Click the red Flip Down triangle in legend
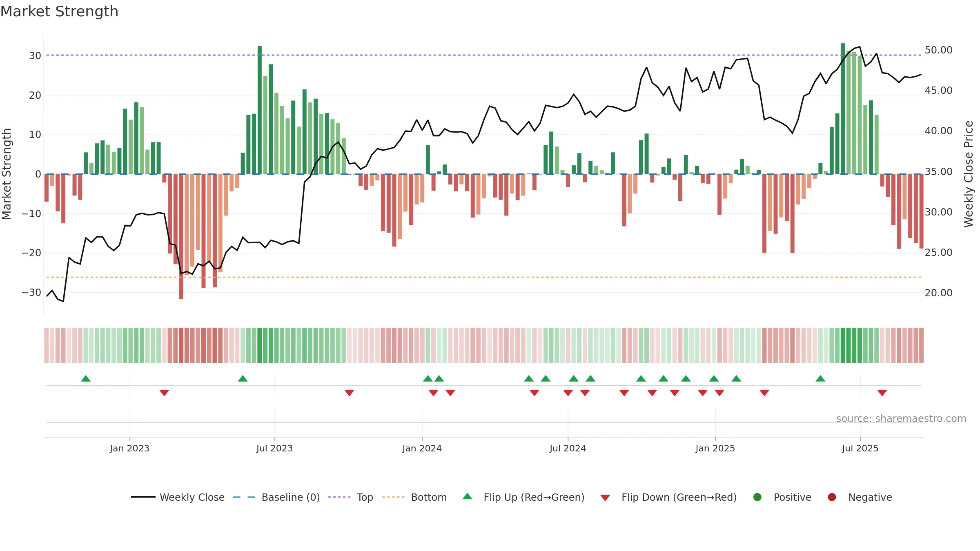This screenshot has height=551, width=980. pos(605,498)
